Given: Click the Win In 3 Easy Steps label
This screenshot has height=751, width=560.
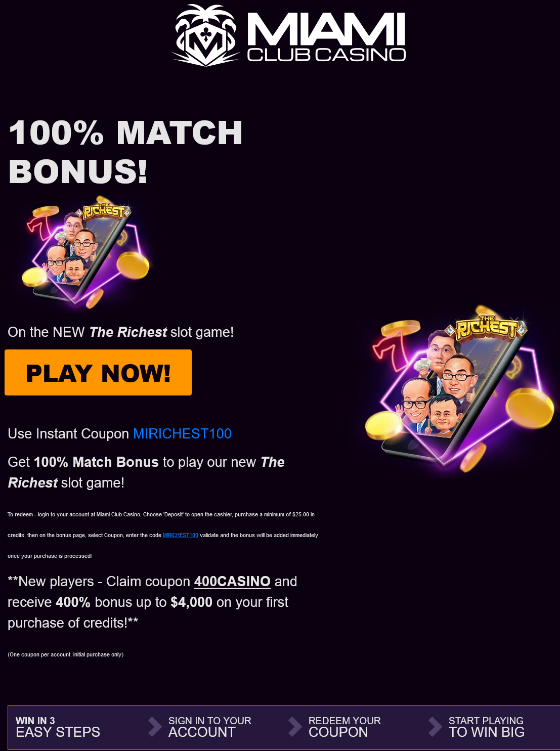Looking at the screenshot, I should pyautogui.click(x=58, y=727).
